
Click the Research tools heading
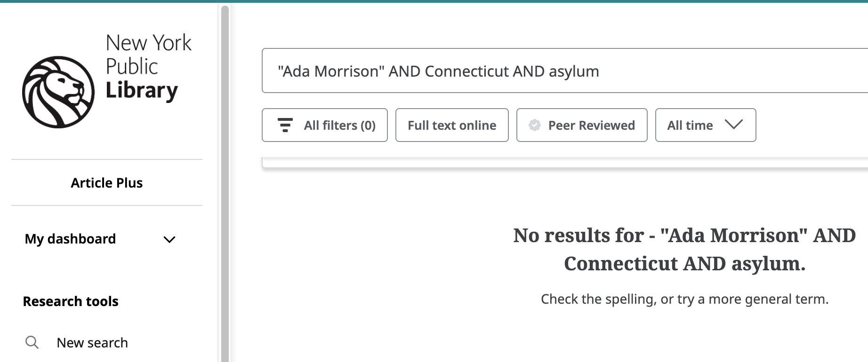coord(71,301)
